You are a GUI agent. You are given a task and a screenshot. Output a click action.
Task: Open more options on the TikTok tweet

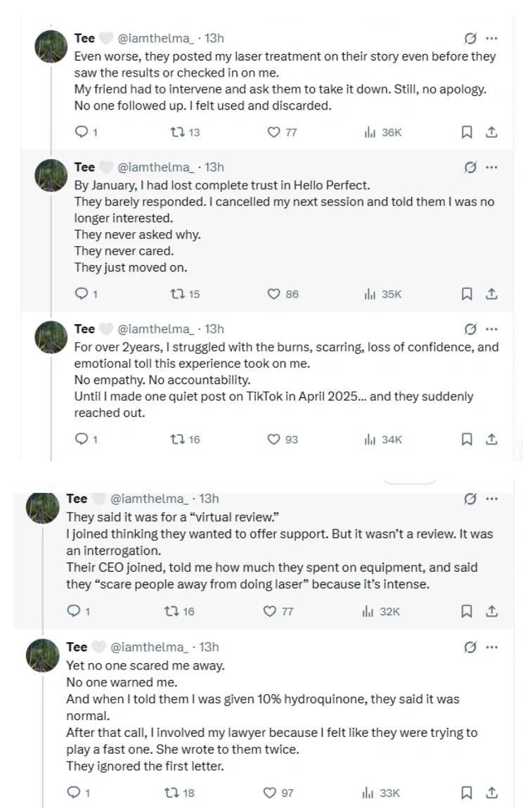tap(492, 328)
